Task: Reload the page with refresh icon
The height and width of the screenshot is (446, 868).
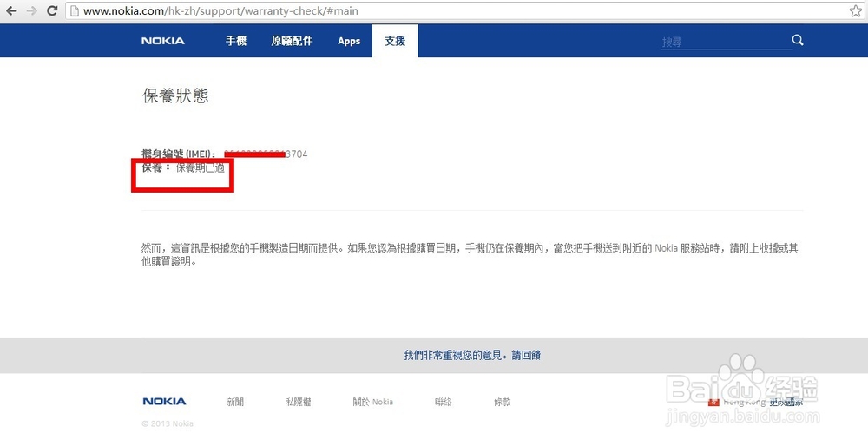Action: pos(52,10)
